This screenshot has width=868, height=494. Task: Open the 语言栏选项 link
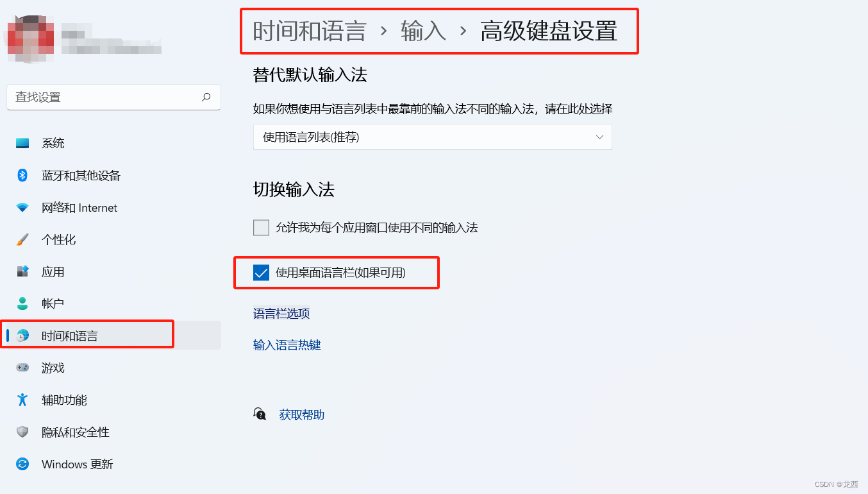point(281,314)
